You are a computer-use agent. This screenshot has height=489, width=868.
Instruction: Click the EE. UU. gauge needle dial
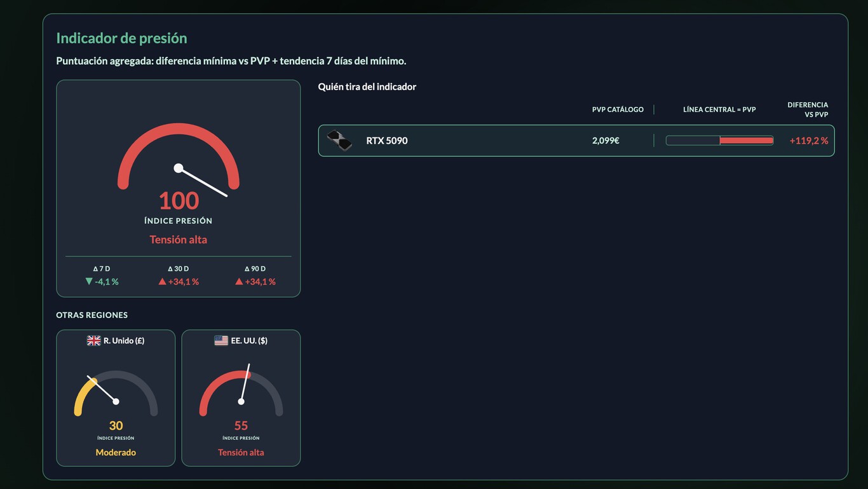[241, 390]
